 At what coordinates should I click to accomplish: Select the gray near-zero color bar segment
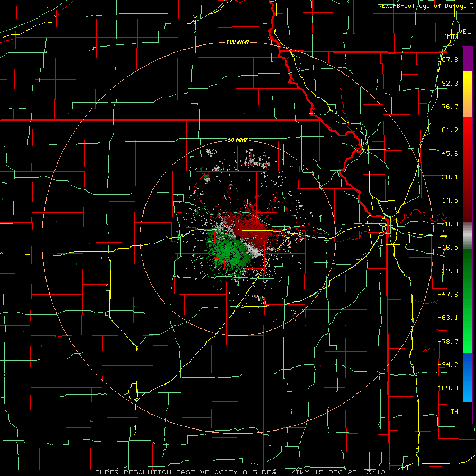(x=467, y=235)
